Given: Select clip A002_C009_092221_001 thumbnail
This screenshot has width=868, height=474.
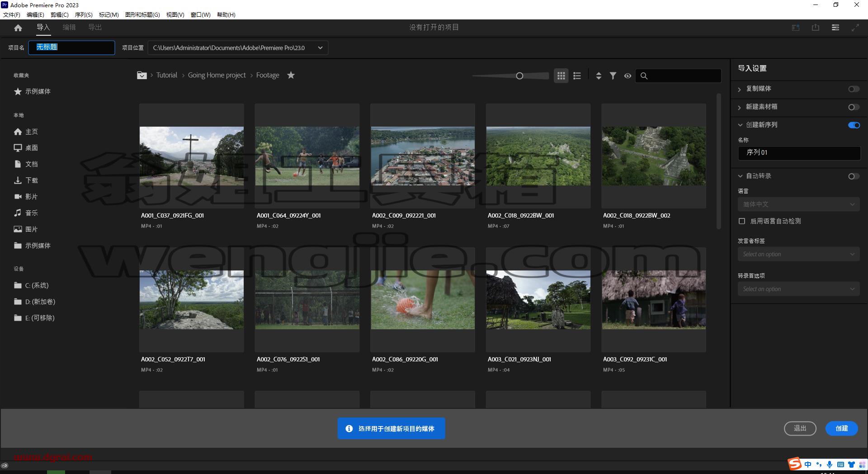Looking at the screenshot, I should pos(423,156).
